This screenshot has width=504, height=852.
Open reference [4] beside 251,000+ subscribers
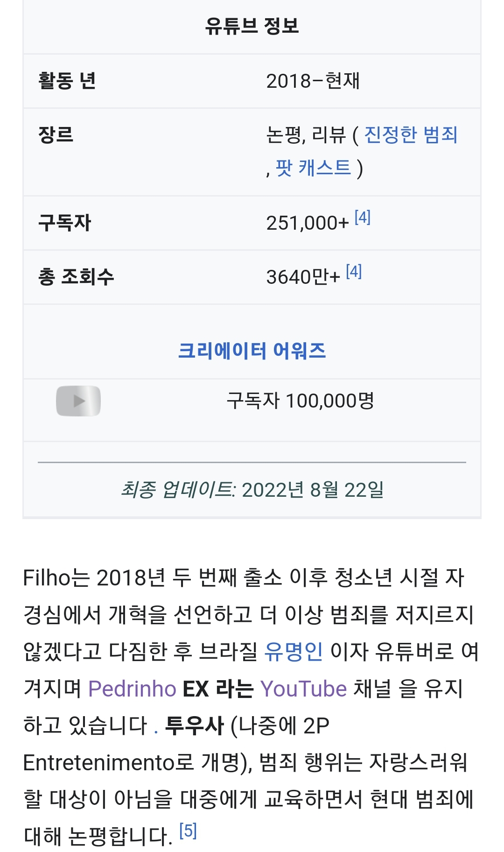pos(363,218)
